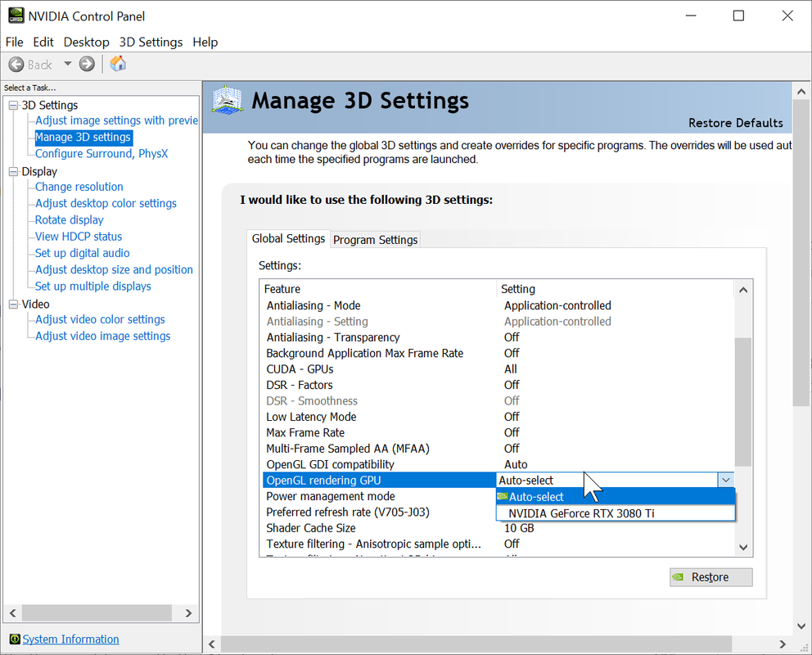Open Change resolution task
Screen dimensions: 812x655
tap(79, 187)
